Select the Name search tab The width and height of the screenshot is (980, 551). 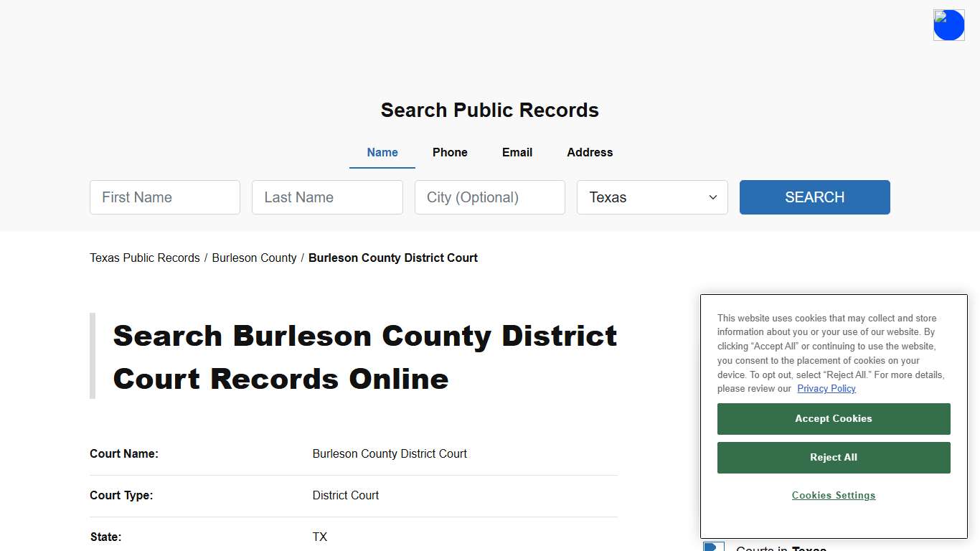[382, 152]
